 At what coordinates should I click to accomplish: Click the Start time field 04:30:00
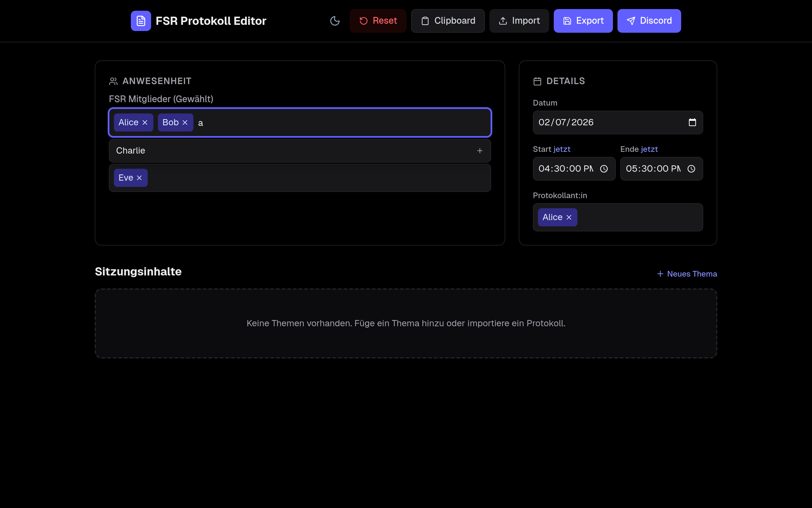point(574,169)
